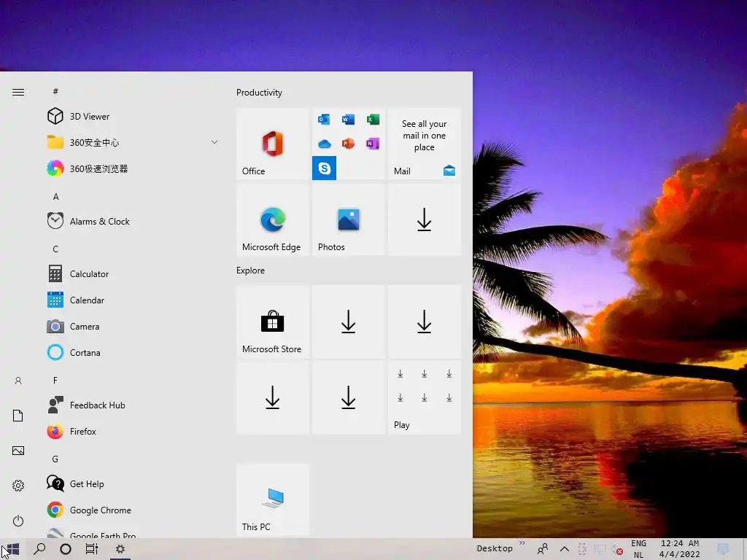Screen dimensions: 747x560
Task: Launch Firefox from the app list
Action: click(x=131, y=432)
